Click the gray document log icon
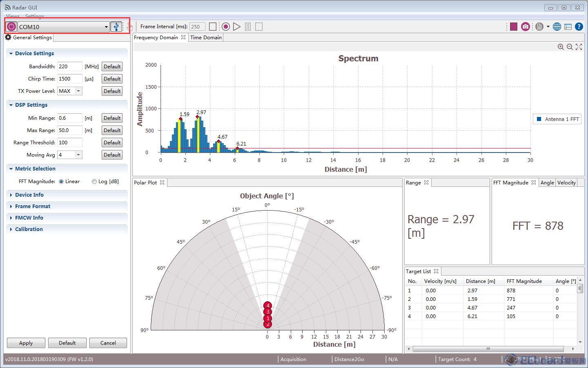The width and height of the screenshot is (588, 368). 539,27
